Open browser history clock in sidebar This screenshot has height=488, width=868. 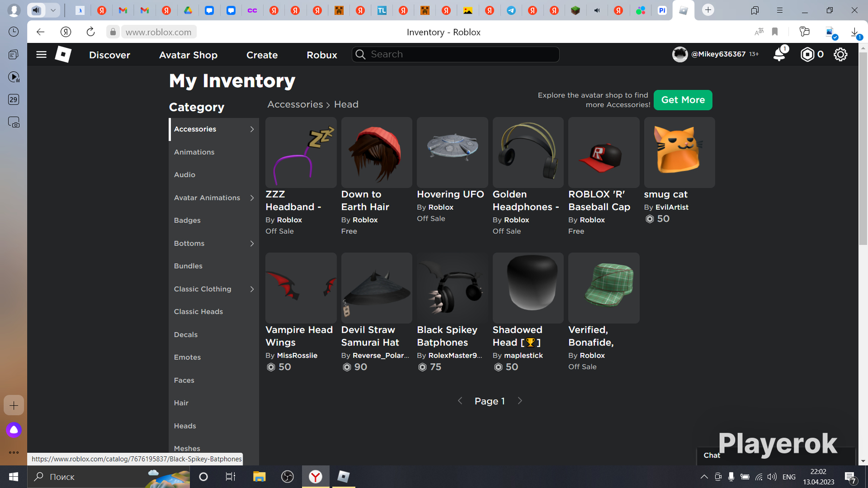[14, 32]
